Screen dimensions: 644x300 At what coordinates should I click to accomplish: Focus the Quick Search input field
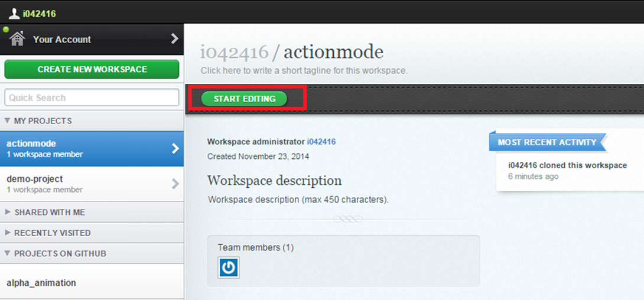coord(92,97)
